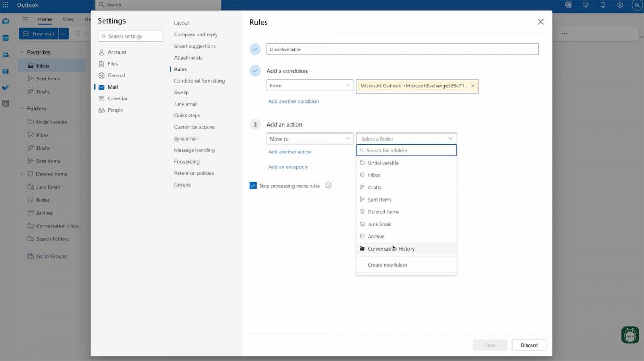Screen dimensions: 644x361
Task: Click the Search settings field
Action: [130, 36]
